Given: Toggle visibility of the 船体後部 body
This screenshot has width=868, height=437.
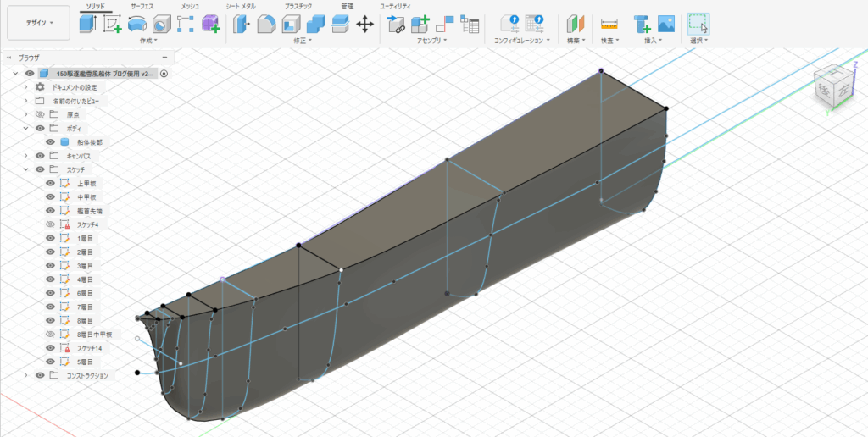Looking at the screenshot, I should (x=51, y=142).
